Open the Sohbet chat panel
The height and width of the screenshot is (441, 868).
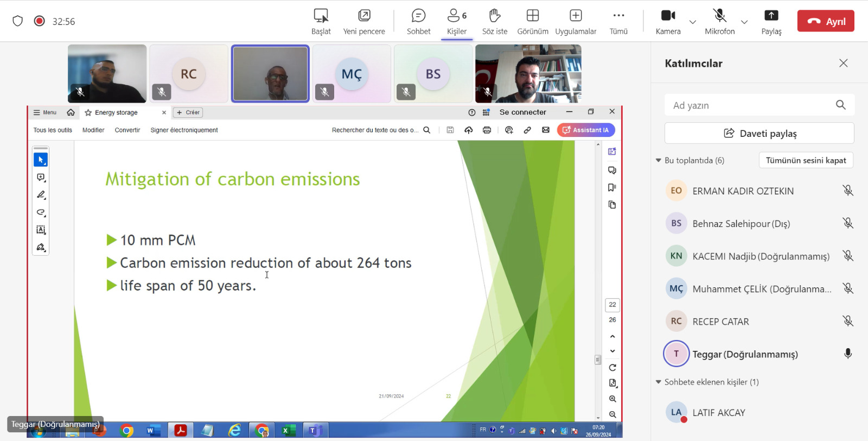click(x=418, y=22)
